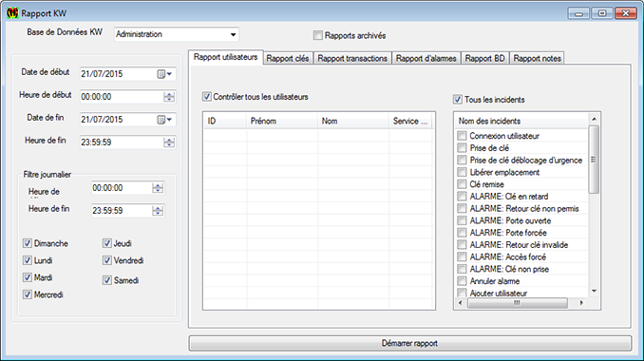The width and height of the screenshot is (644, 361).
Task: Check ALARME: Retour clé non permis
Action: 462,208
